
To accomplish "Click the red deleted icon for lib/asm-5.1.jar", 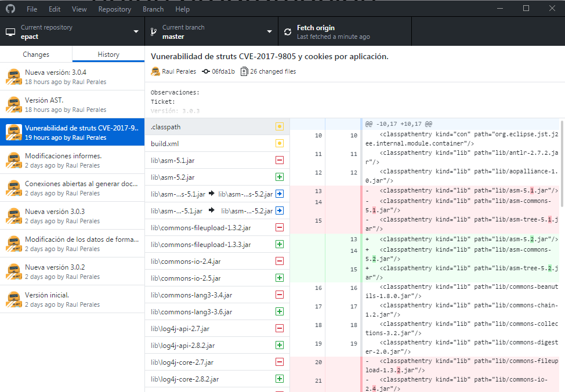I will pos(279,160).
